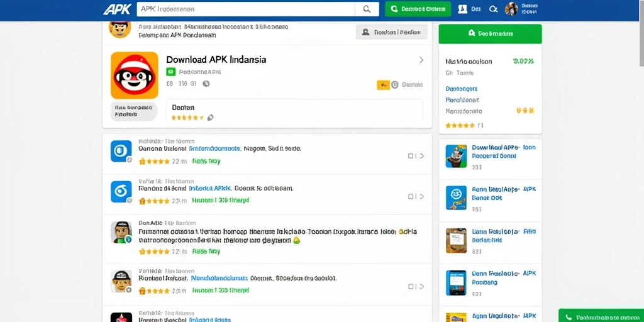Expand the chevron in the blue swirl app row
The width and height of the screenshot is (644, 322).
(x=421, y=197)
